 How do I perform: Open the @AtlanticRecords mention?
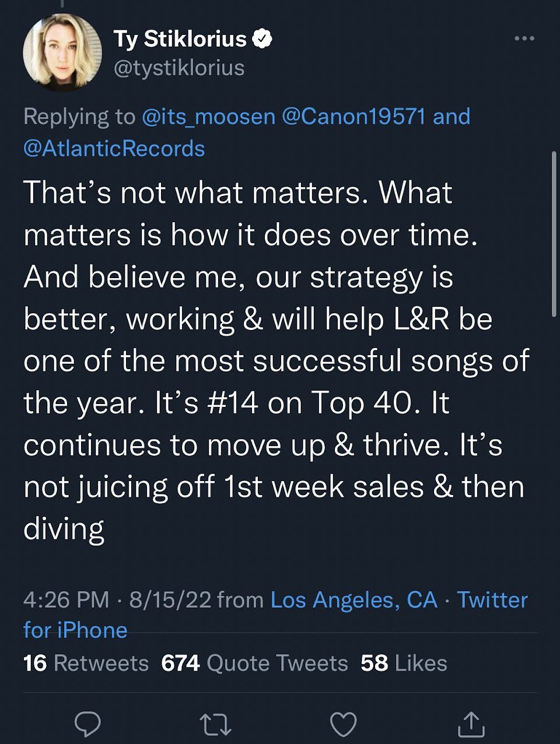(x=114, y=148)
